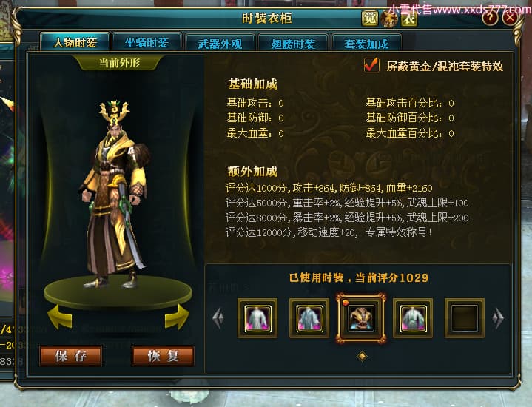The height and width of the screenshot is (407, 532).
Task: Select the fourth green robe costume slot
Action: 413,318
